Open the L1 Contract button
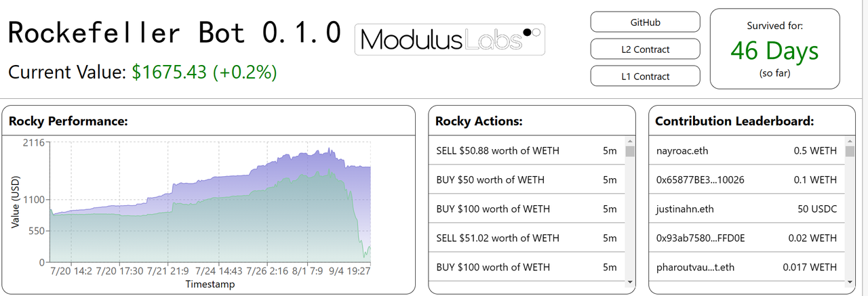868x296 pixels. pyautogui.click(x=645, y=76)
